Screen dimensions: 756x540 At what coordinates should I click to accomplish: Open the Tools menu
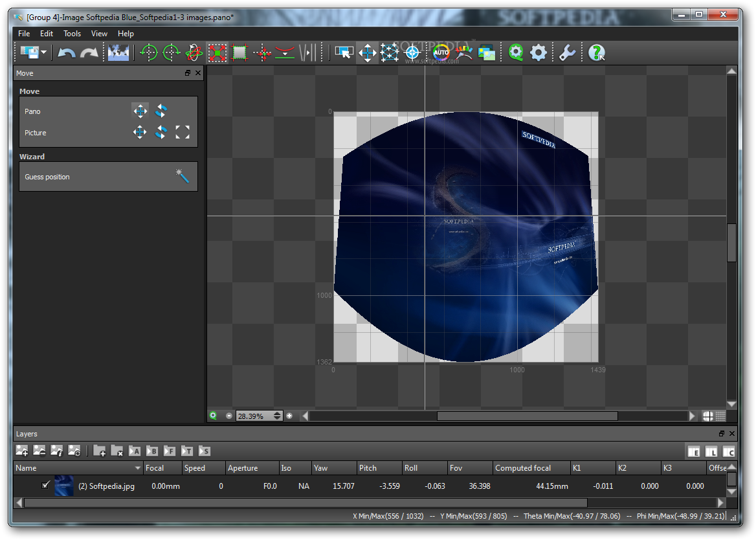tap(72, 33)
